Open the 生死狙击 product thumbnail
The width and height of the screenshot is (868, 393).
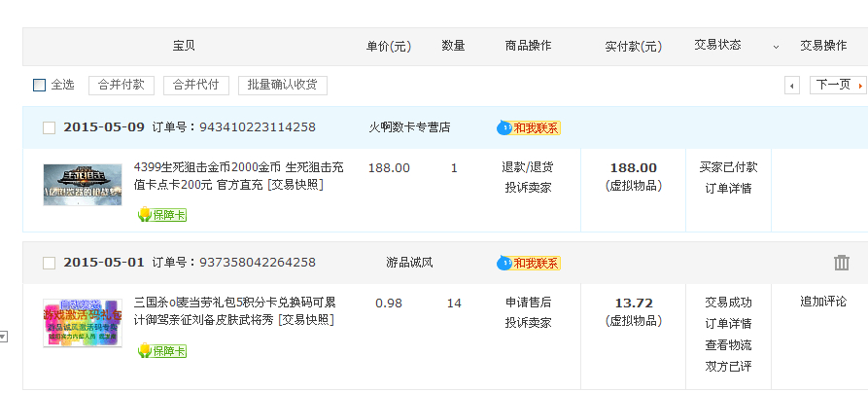coord(83,184)
